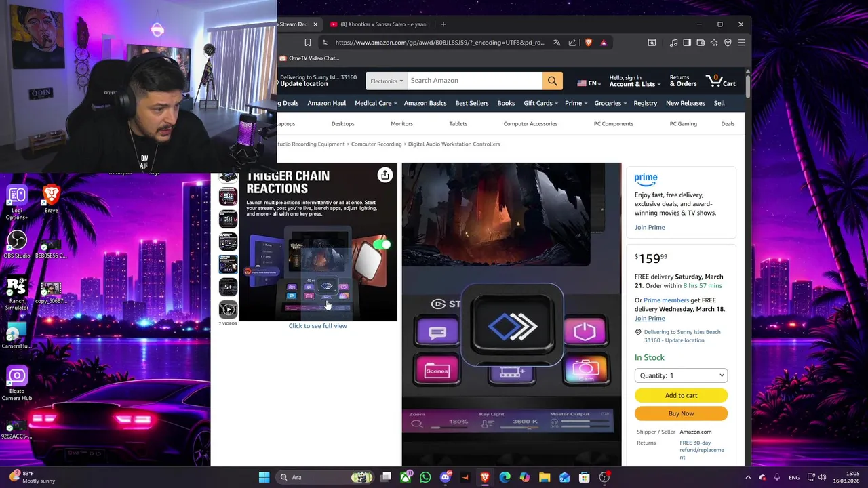Screen dimensions: 868x488
Task: Open File Explorer from the taskbar
Action: [545, 477]
